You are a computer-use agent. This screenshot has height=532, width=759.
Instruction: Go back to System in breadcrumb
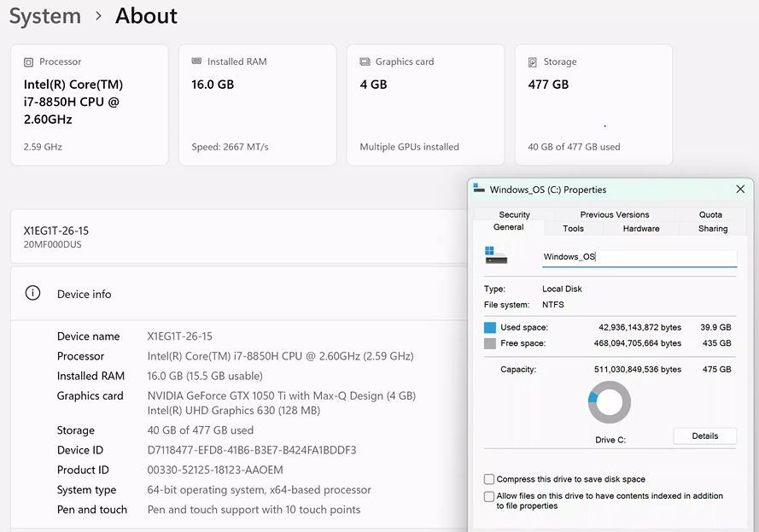[45, 15]
